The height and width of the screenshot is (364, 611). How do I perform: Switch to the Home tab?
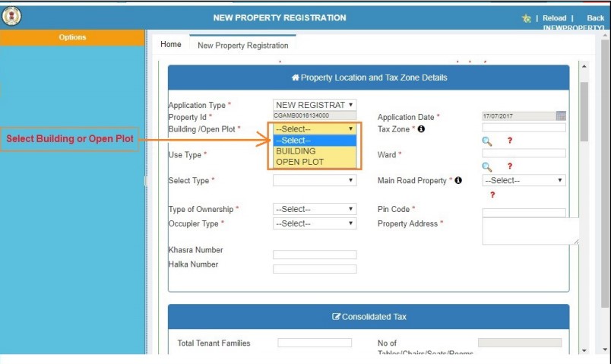(171, 45)
